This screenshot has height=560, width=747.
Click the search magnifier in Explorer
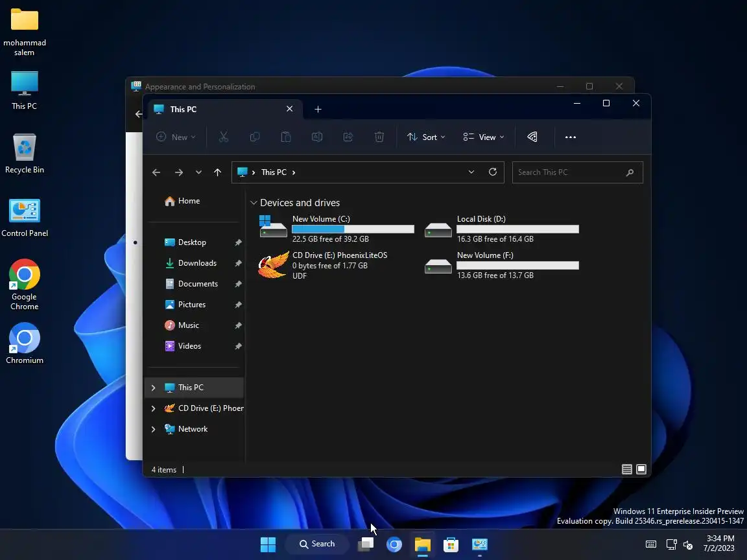630,172
